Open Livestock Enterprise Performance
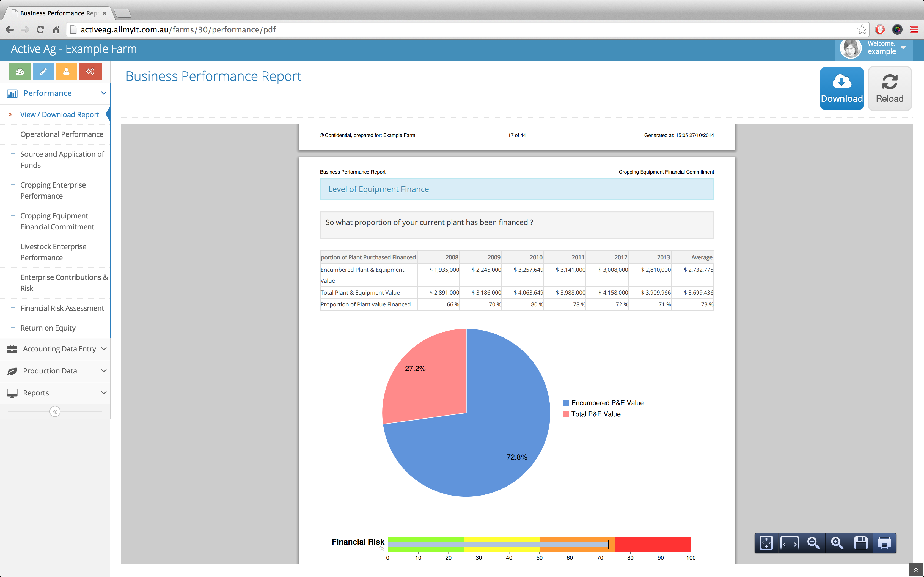The image size is (924, 577). pos(53,252)
